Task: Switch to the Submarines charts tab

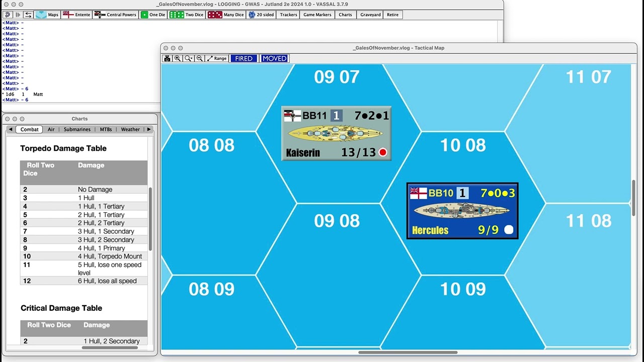Action: 77,129
